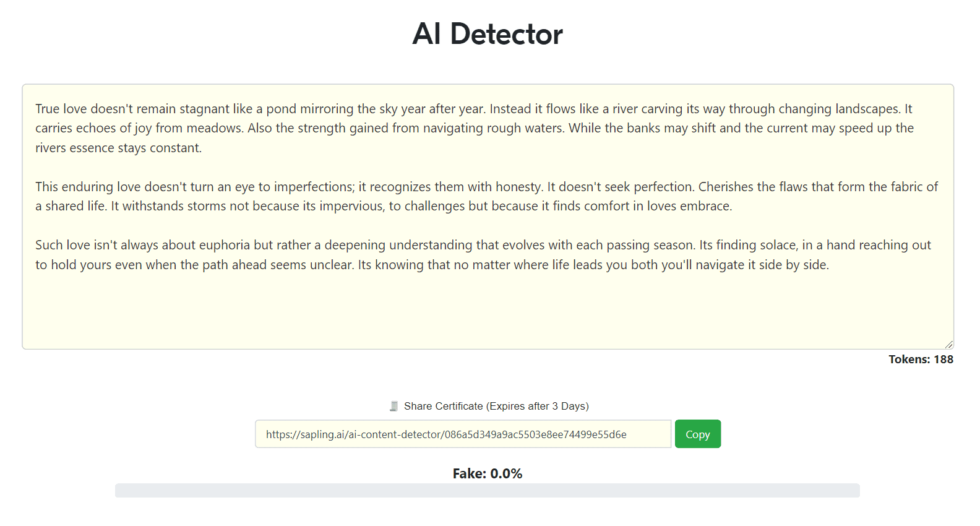Click the certificate icon beside Share Certificate
This screenshot has width=980, height=526.
393,407
